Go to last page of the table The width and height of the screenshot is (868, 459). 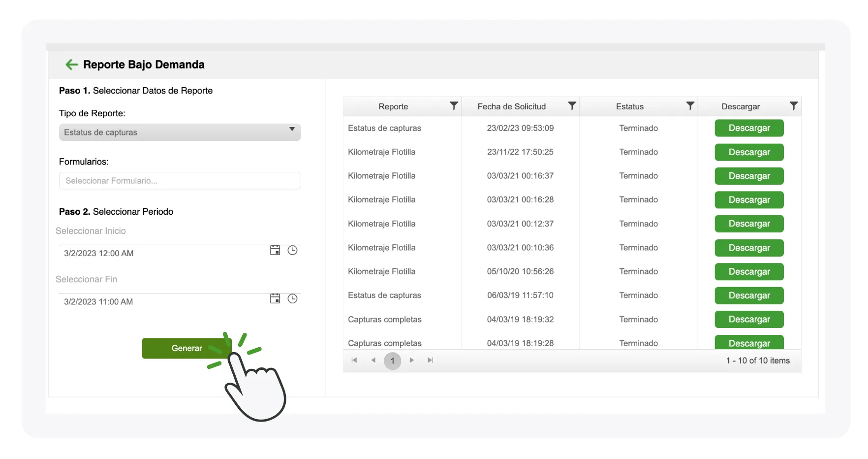[x=431, y=360]
